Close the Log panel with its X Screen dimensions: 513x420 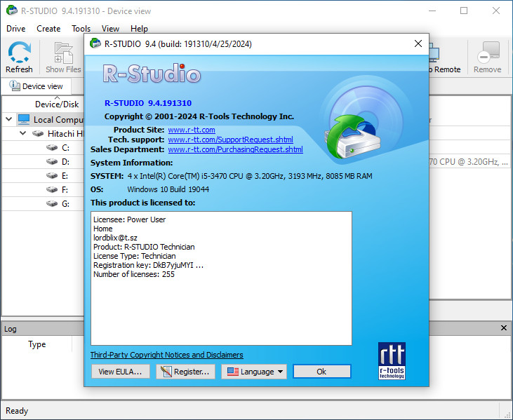pos(504,328)
